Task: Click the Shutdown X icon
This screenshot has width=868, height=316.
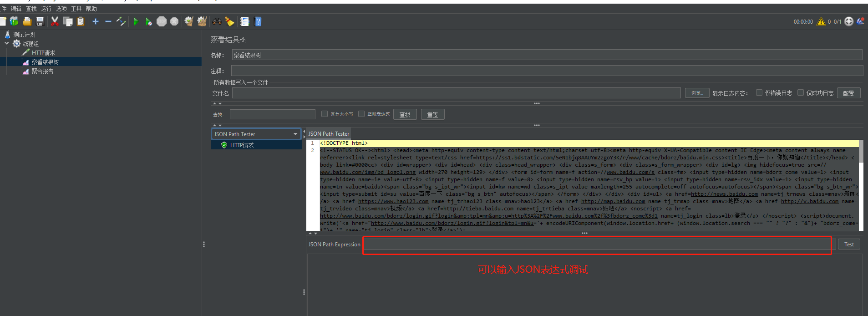Action: coord(174,21)
